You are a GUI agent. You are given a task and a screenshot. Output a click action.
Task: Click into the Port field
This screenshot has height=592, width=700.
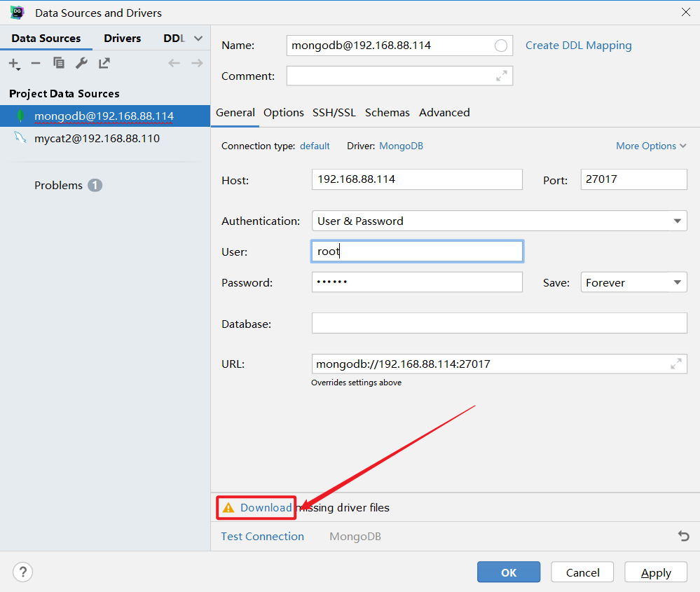coord(633,179)
